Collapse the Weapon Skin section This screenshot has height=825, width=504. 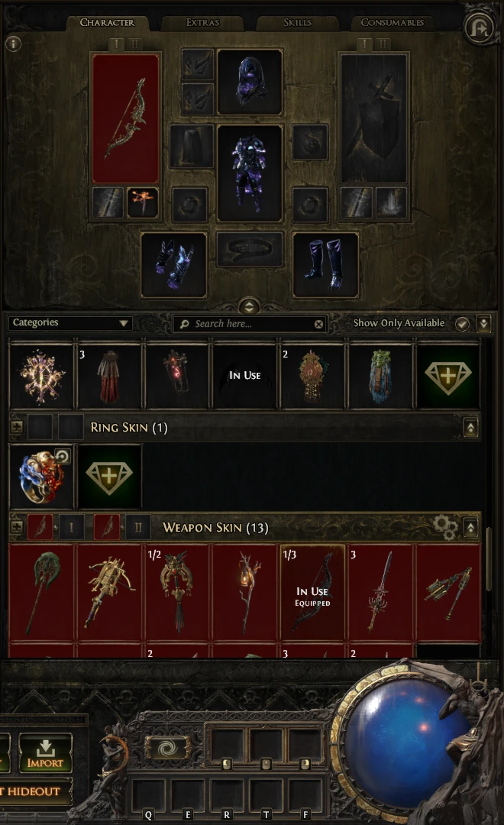click(x=470, y=527)
